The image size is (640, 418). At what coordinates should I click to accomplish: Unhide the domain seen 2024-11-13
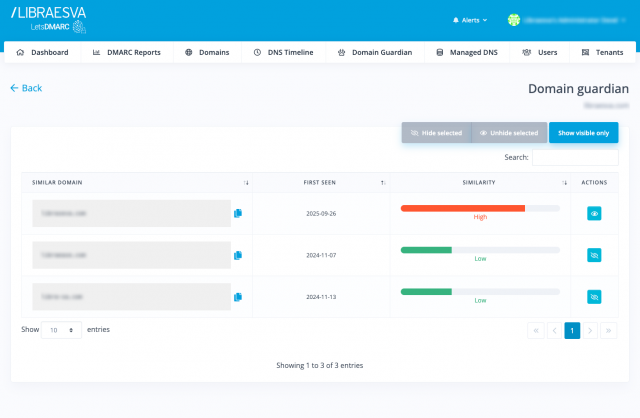(594, 297)
